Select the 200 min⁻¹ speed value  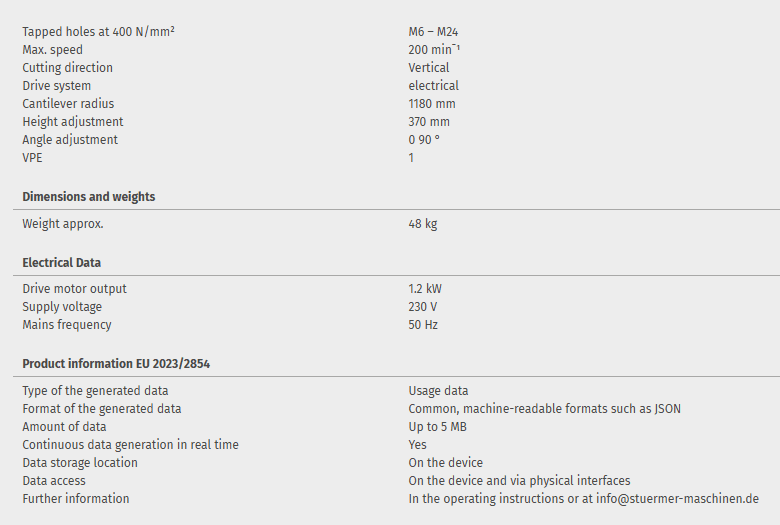[x=434, y=50]
